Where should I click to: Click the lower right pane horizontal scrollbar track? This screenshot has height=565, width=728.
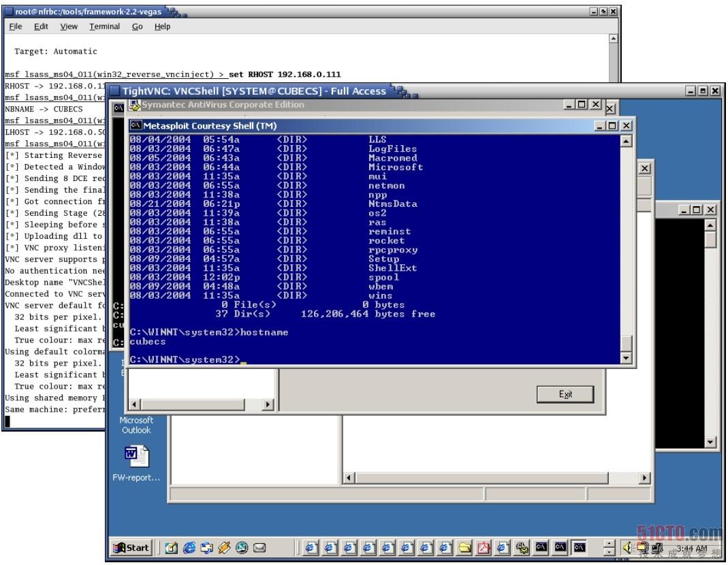pos(622,478)
